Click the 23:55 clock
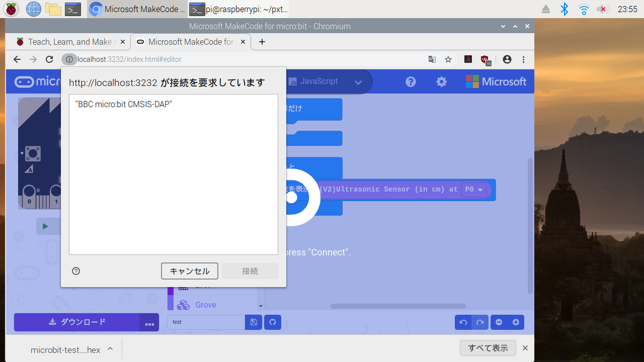 (x=627, y=9)
